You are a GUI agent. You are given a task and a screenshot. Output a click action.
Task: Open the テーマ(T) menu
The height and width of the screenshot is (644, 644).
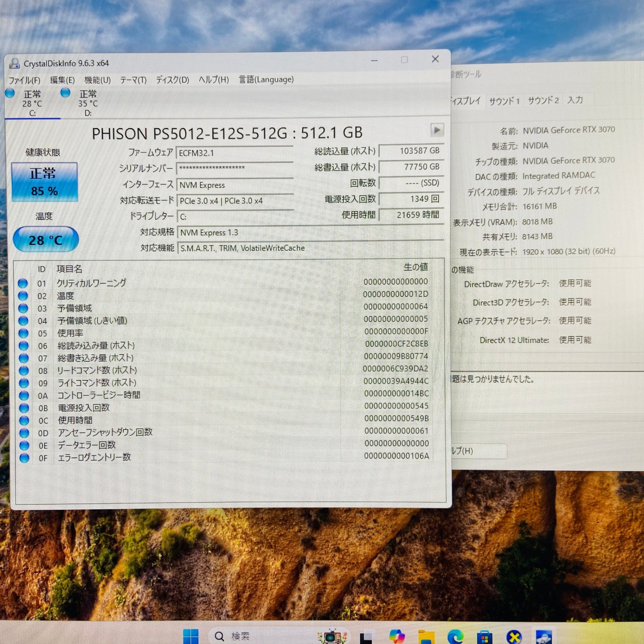(x=133, y=80)
